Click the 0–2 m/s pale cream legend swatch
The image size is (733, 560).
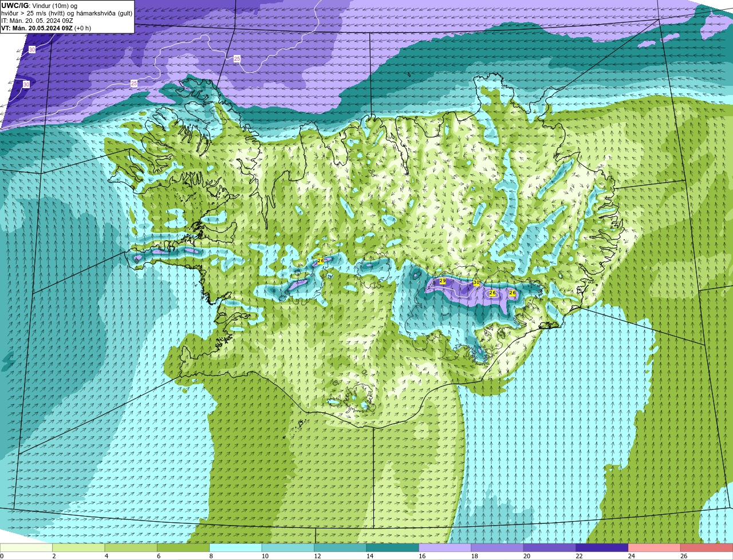tap(26, 547)
